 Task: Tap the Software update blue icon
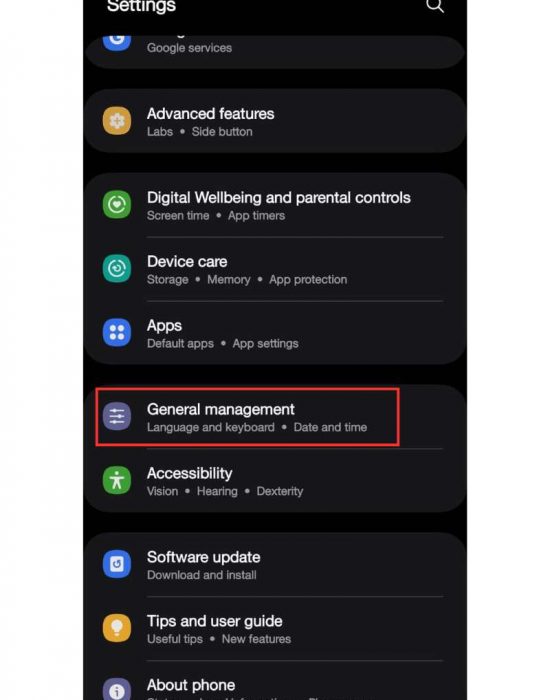tap(117, 564)
